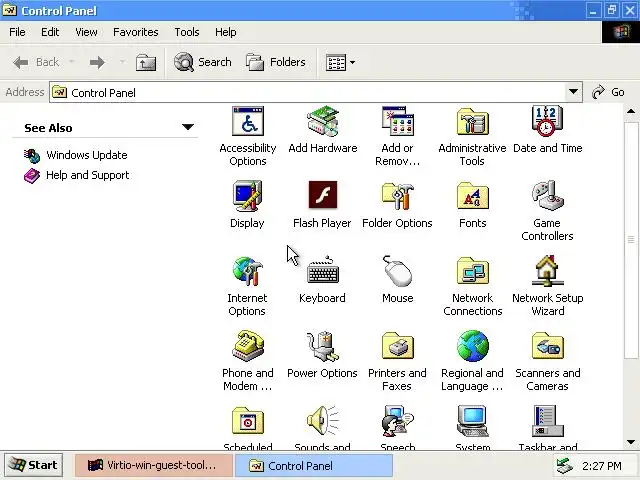Expand the Forward history dropdown arrow

click(122, 62)
